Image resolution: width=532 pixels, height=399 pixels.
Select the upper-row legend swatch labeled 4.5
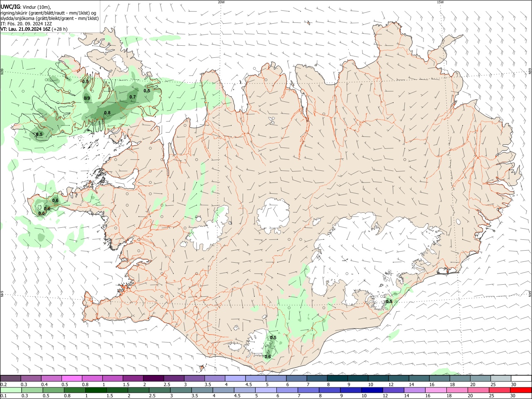tap(255, 379)
